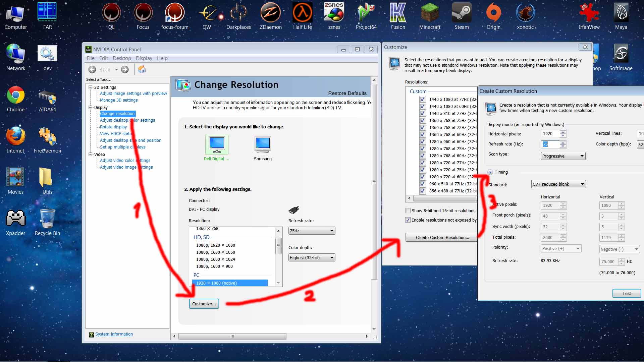Click the Customize... button
644x362 pixels.
pos(204,304)
